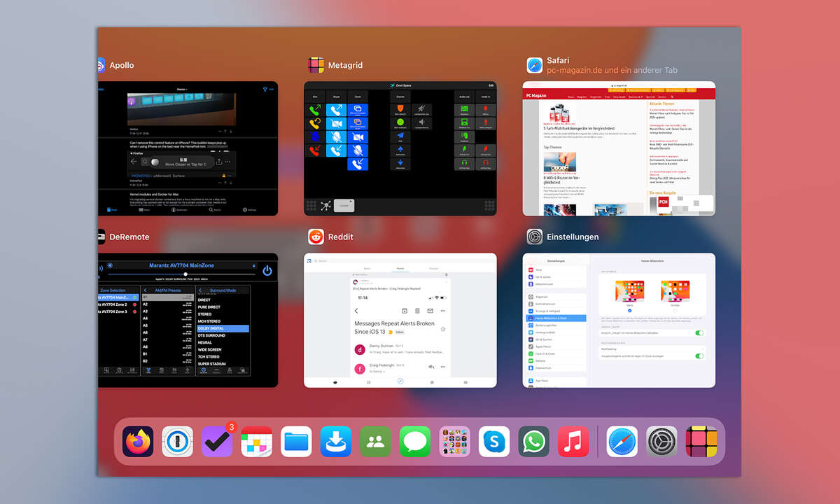The width and height of the screenshot is (840, 504).
Task: Tap the network node icon in Metagrid footer
Action: pyautogui.click(x=325, y=206)
